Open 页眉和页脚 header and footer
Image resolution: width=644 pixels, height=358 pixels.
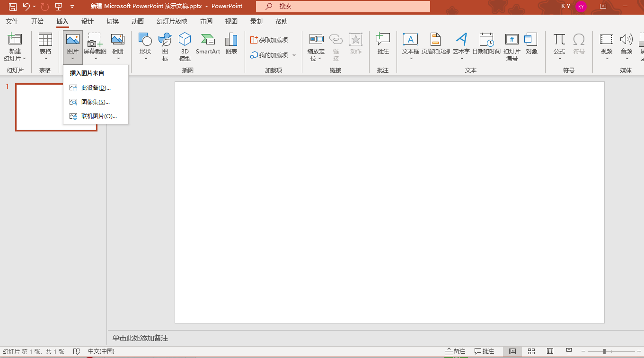436,44
